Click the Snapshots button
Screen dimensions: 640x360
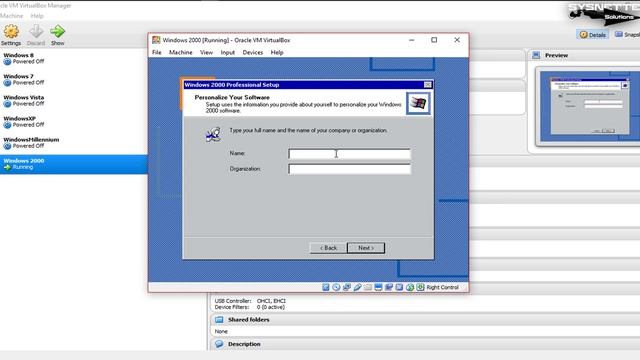pos(627,35)
